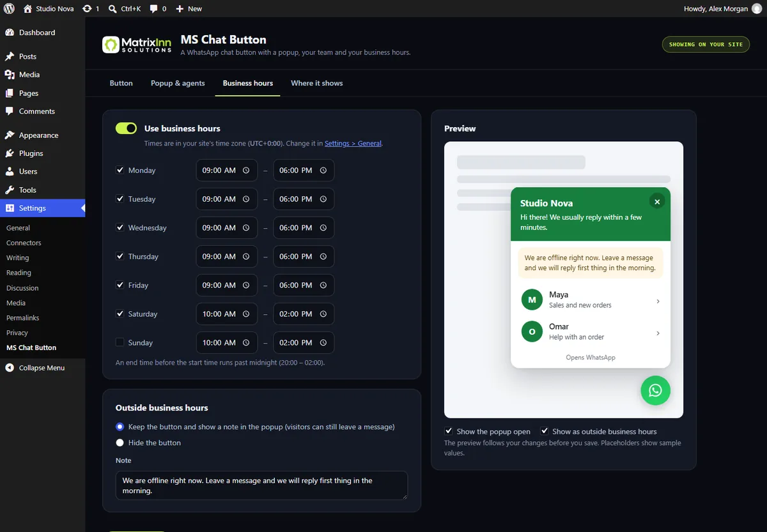The image size is (767, 532).
Task: Open Tuesday end time field
Action: click(304, 199)
